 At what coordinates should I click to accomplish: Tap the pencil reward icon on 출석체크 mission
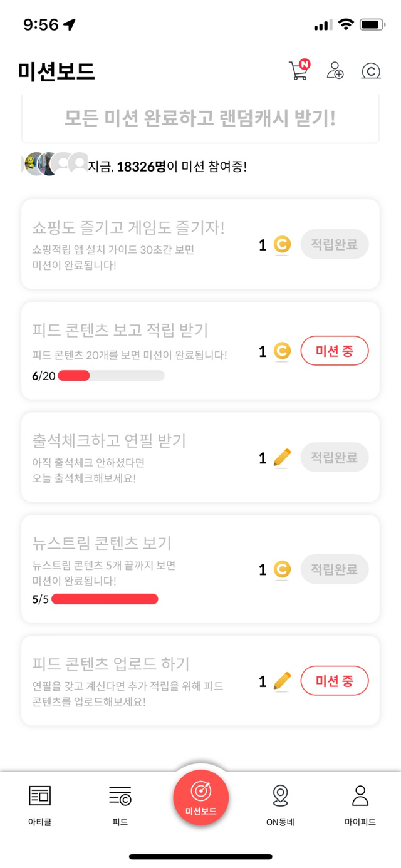[283, 458]
